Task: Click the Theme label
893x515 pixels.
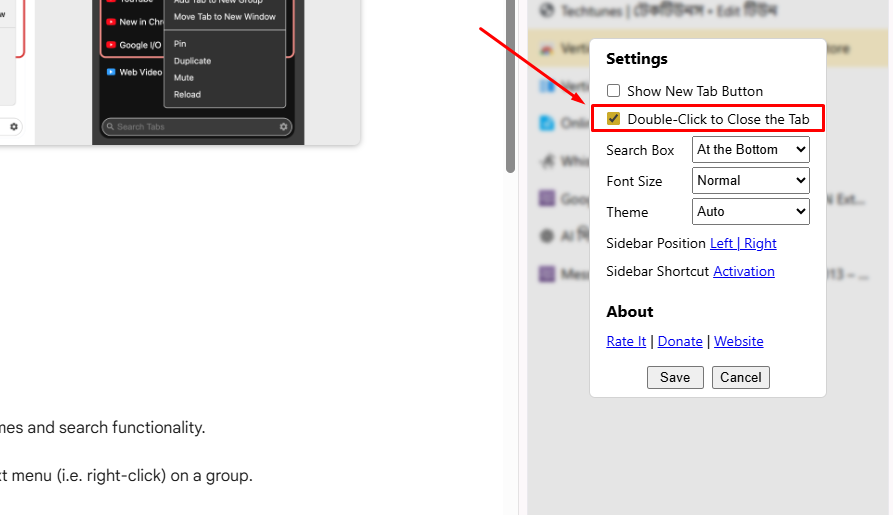Action: (x=627, y=212)
